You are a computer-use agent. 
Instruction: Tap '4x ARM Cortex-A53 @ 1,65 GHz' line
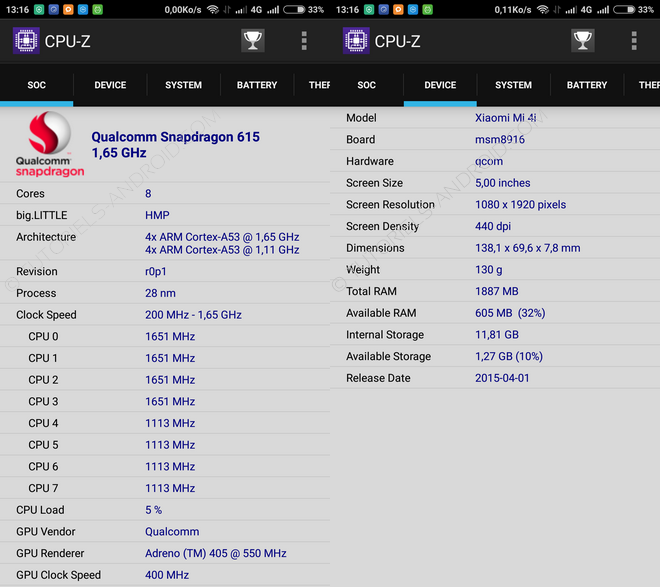coord(222,237)
